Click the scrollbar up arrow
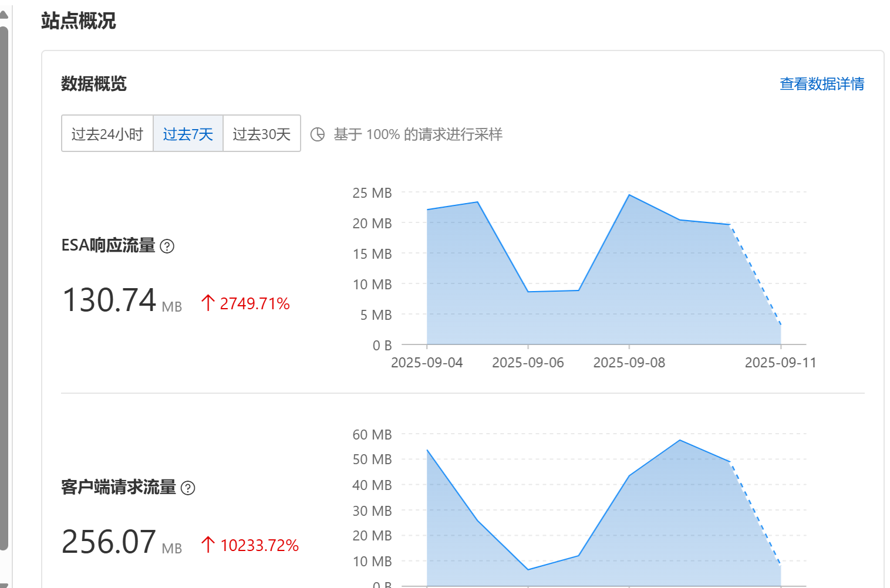Screen dimensions: 890x588 (4, 15)
